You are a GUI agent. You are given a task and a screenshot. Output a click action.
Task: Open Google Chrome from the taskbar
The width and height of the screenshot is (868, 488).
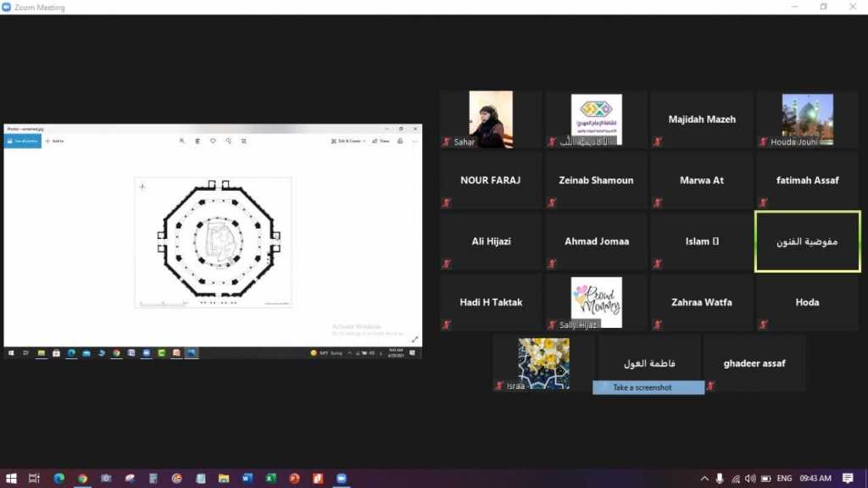(x=82, y=479)
